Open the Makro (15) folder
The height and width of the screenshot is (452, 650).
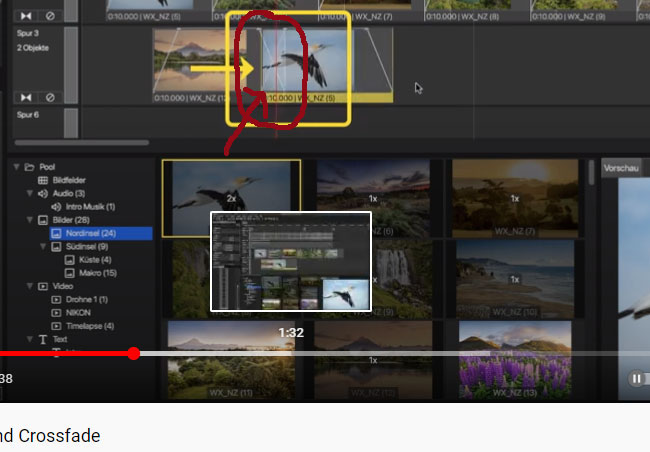(x=97, y=273)
